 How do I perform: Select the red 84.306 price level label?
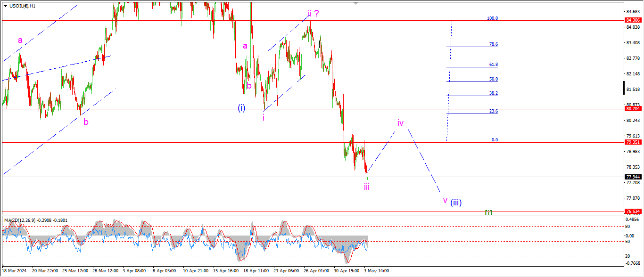[632, 20]
